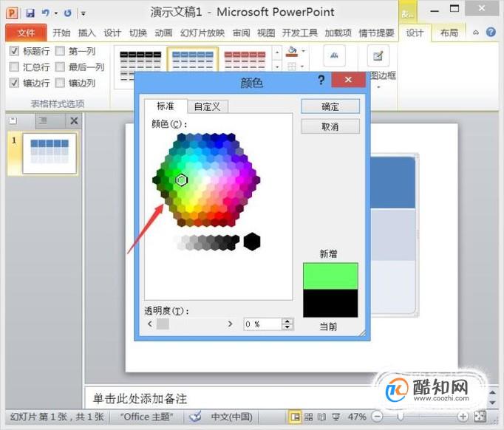The image size is (504, 430).
Task: Apply the blue table style thumbnail
Action: point(193,60)
